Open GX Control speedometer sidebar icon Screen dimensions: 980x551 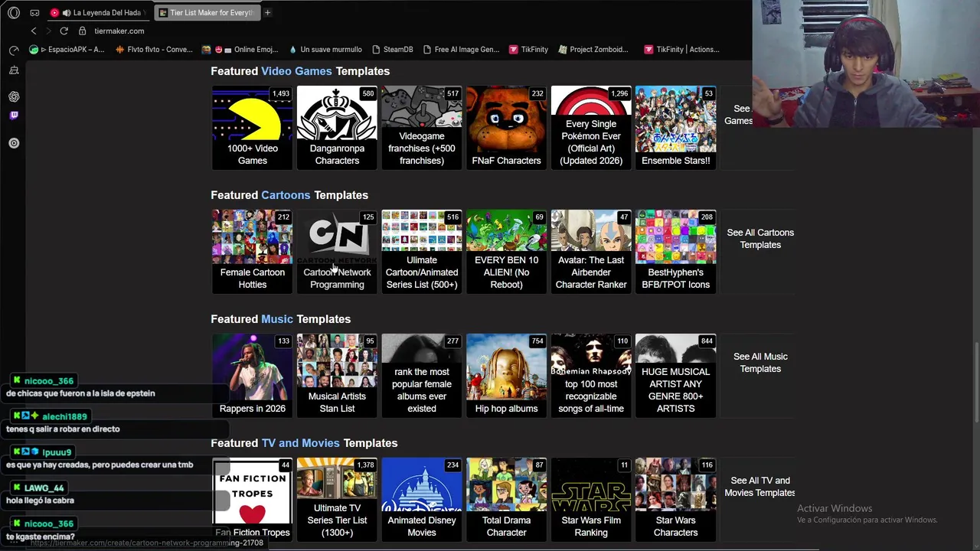[14, 51]
